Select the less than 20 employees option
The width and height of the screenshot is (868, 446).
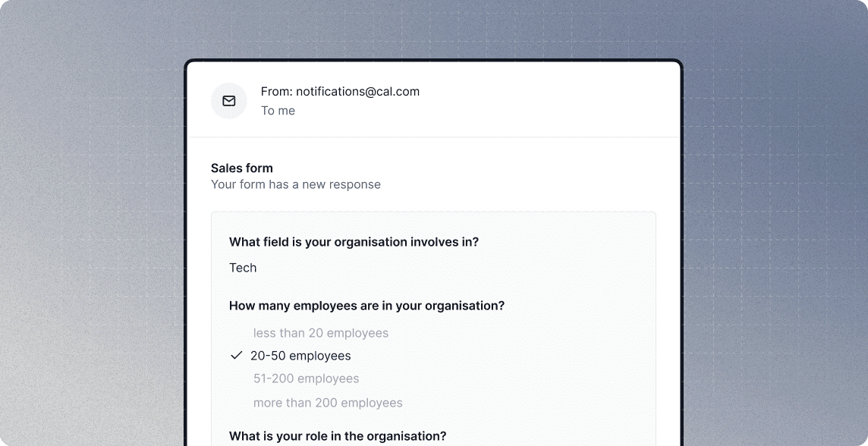click(x=320, y=333)
